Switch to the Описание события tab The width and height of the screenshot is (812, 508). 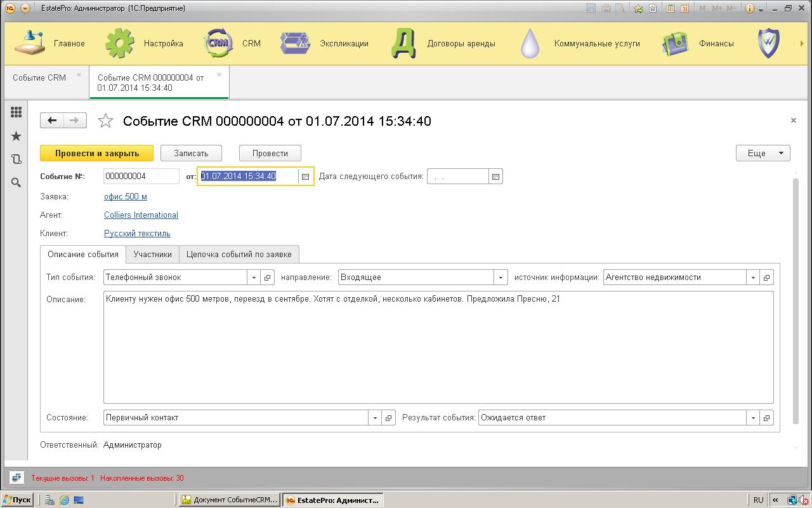pos(83,254)
